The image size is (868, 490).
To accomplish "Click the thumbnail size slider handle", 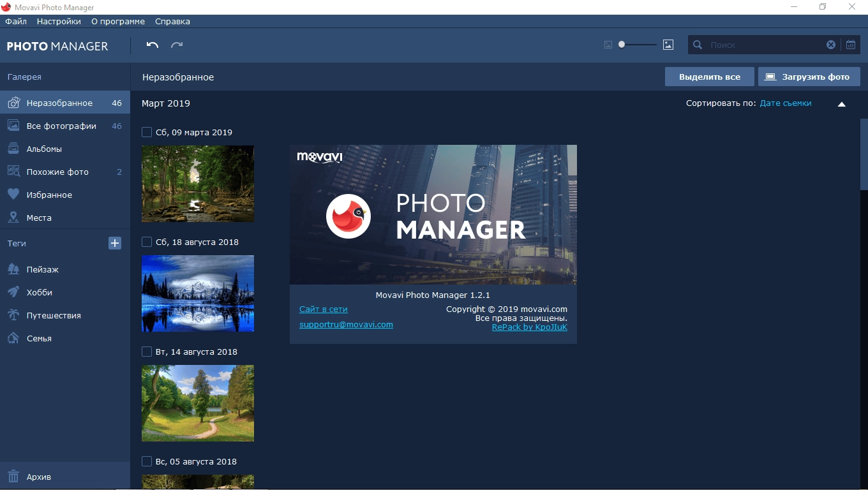I will point(622,45).
